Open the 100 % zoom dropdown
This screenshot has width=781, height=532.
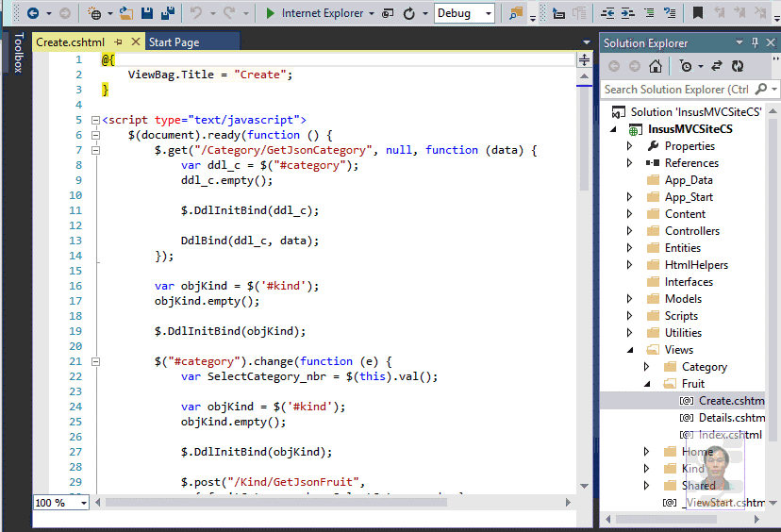pos(84,503)
